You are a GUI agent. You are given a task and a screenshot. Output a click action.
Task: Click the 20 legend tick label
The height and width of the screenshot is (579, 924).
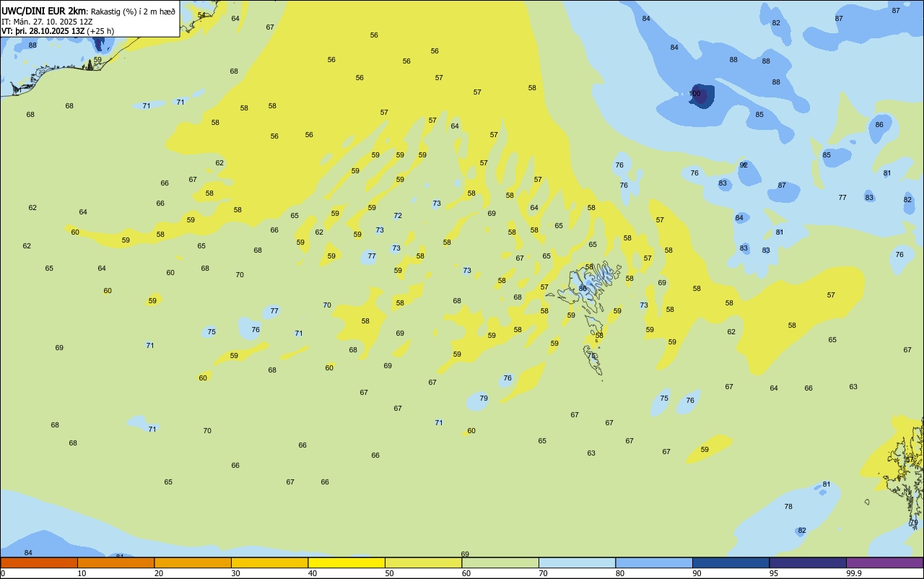click(158, 573)
